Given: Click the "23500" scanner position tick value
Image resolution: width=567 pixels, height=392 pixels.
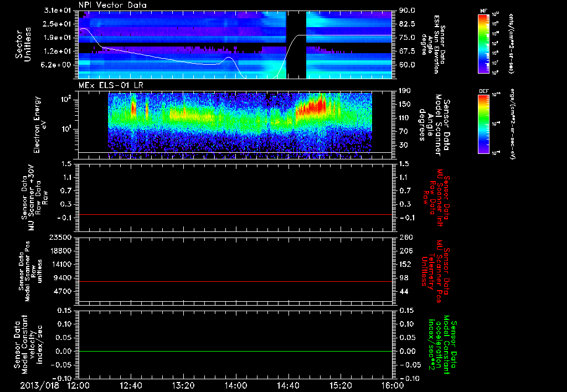Looking at the screenshot, I should pos(61,237).
